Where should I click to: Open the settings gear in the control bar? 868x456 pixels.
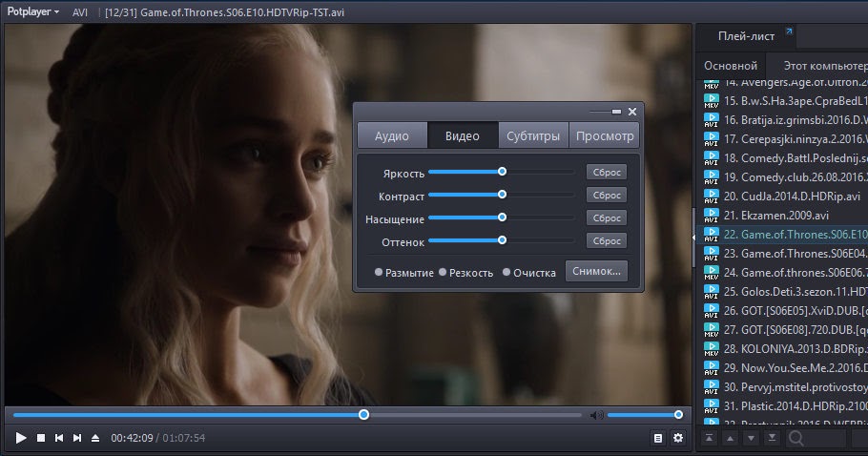678,438
